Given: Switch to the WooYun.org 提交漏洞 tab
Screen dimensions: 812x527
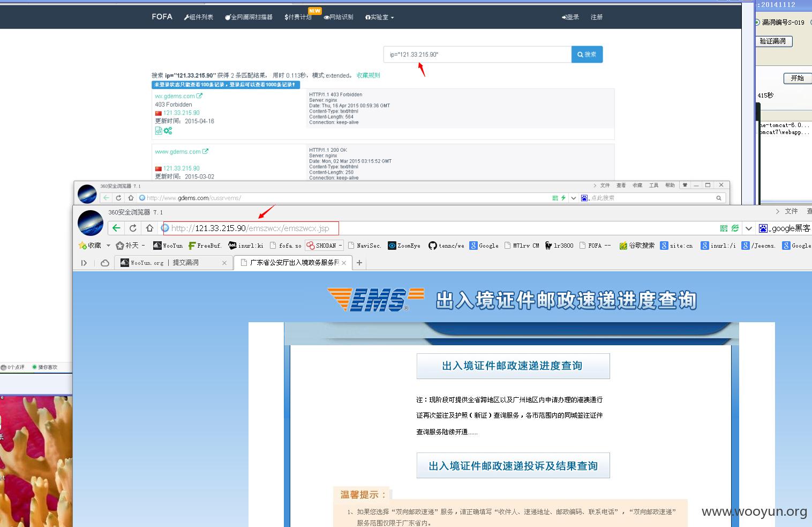Looking at the screenshot, I should [x=174, y=263].
